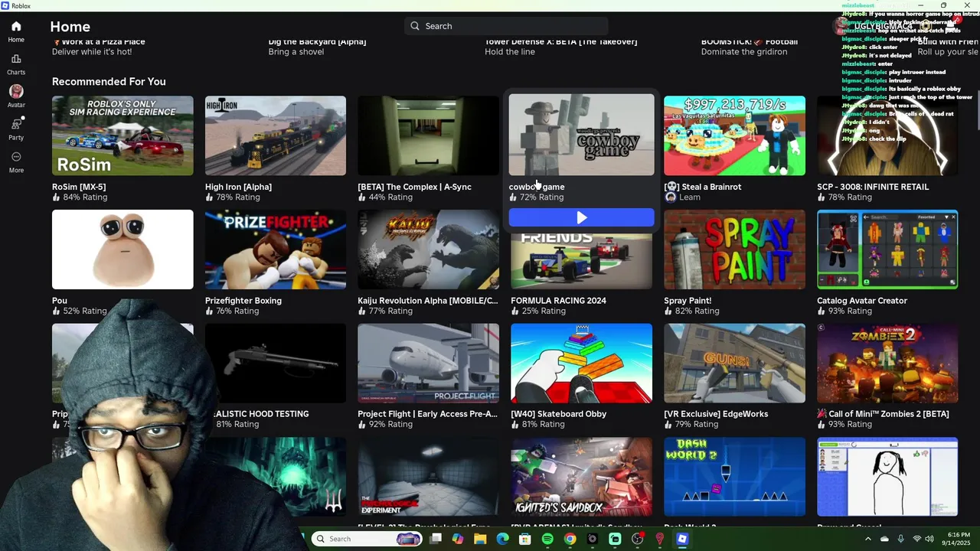Screen dimensions: 980x551
Task: Switch to the Roblox taskbar icon
Action: point(682,539)
